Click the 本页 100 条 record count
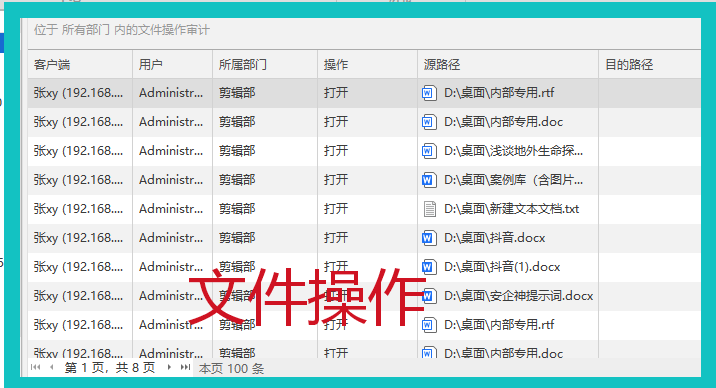Screen dimensions: 716x388 click(231, 369)
